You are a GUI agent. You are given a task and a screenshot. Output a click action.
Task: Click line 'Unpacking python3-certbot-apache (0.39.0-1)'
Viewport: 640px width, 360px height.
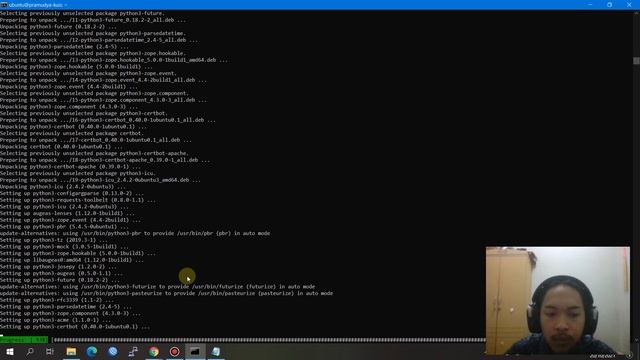pyautogui.click(x=70, y=167)
